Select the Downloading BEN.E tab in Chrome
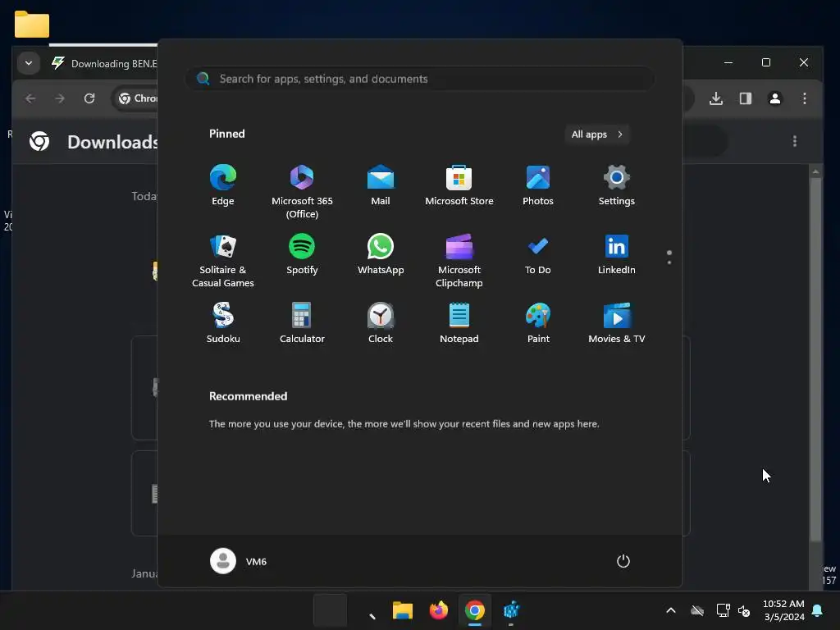The height and width of the screenshot is (630, 840). click(x=104, y=63)
